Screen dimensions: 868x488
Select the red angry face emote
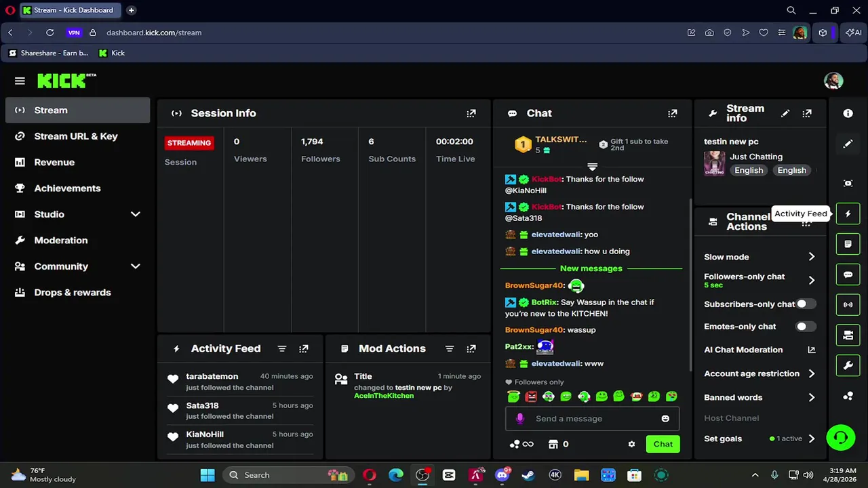pos(531,396)
